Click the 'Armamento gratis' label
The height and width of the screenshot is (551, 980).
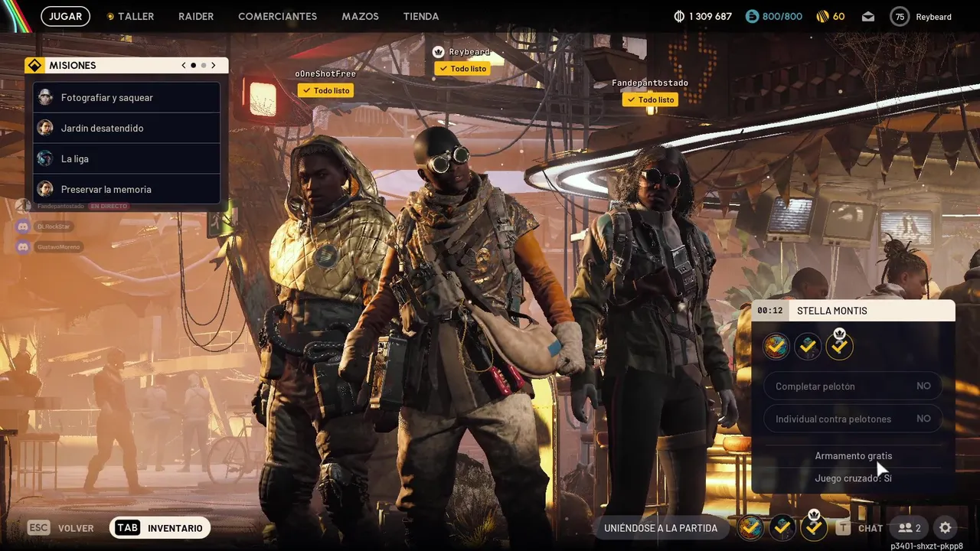[x=854, y=456]
